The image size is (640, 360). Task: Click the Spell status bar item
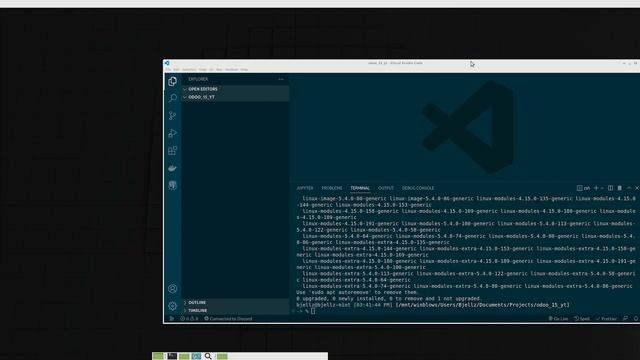tap(582, 318)
